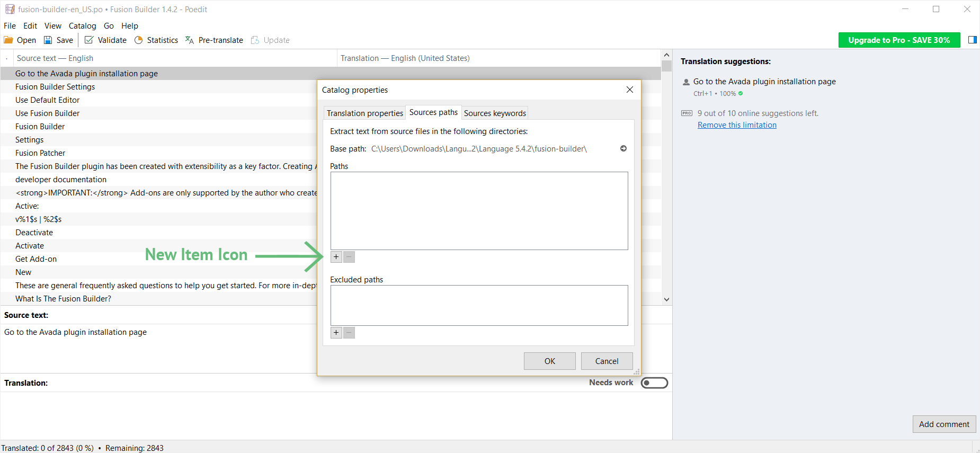Open the File menu

[10, 26]
